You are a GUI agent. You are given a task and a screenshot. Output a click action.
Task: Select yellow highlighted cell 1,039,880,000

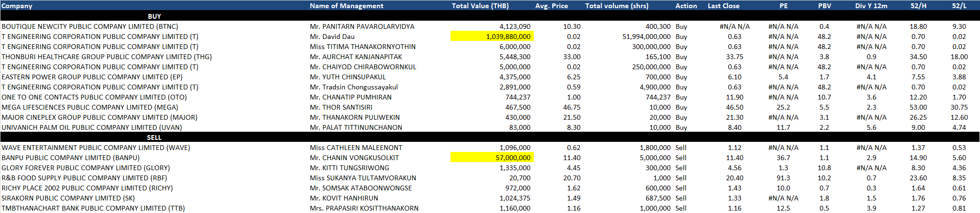pos(492,37)
